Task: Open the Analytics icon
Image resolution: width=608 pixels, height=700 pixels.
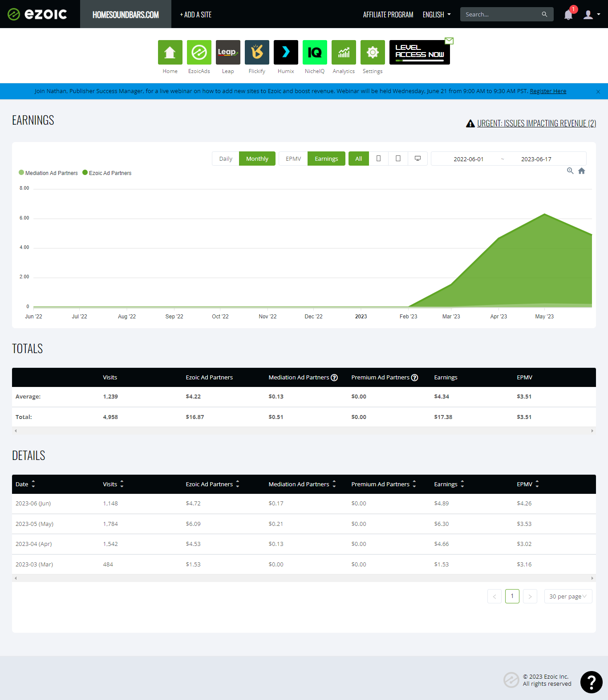Action: (344, 52)
